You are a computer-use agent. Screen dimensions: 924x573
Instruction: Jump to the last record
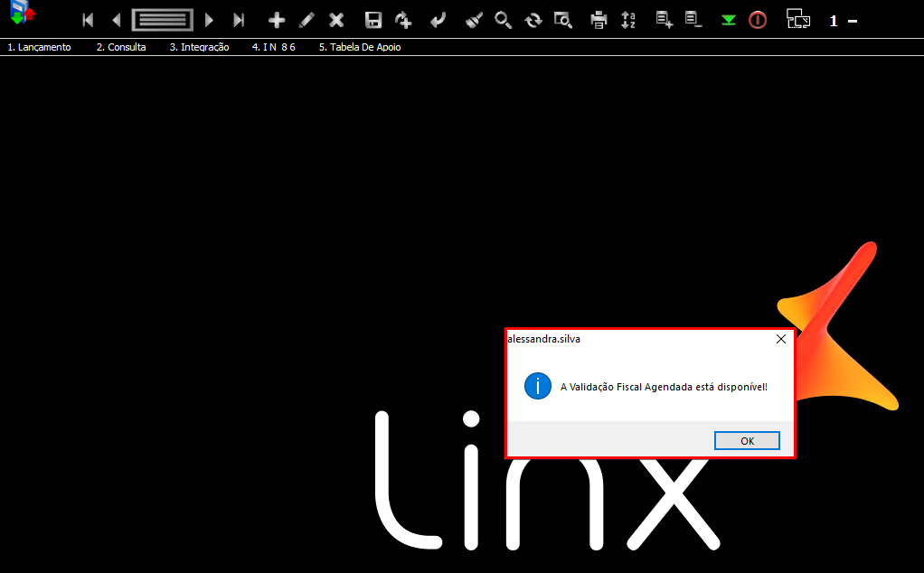click(238, 20)
